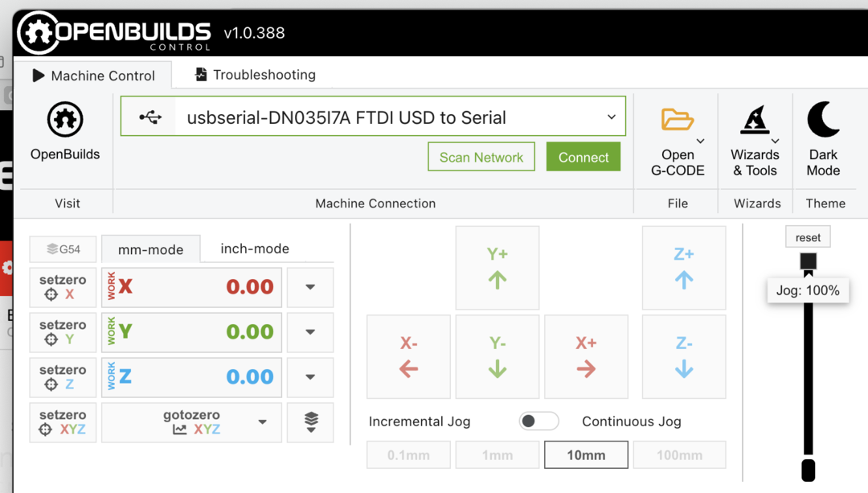Click the v1.0.388 version text
The width and height of the screenshot is (868, 493).
(254, 33)
